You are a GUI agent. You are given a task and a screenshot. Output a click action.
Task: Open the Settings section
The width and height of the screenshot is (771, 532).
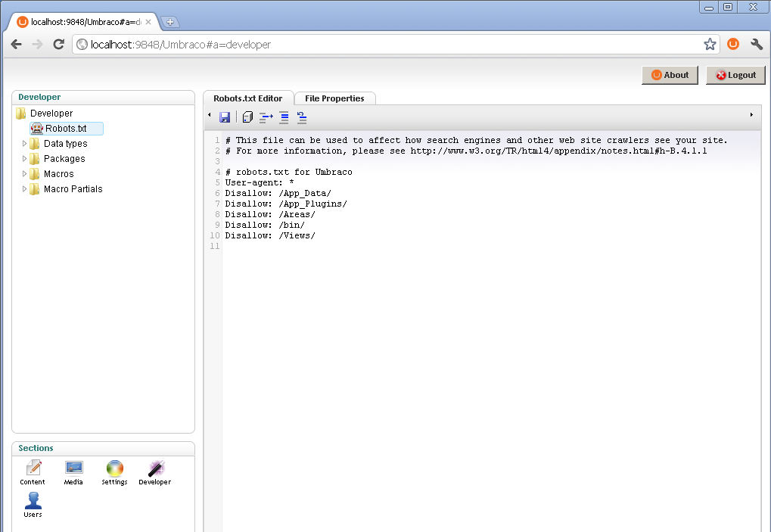tap(114, 472)
